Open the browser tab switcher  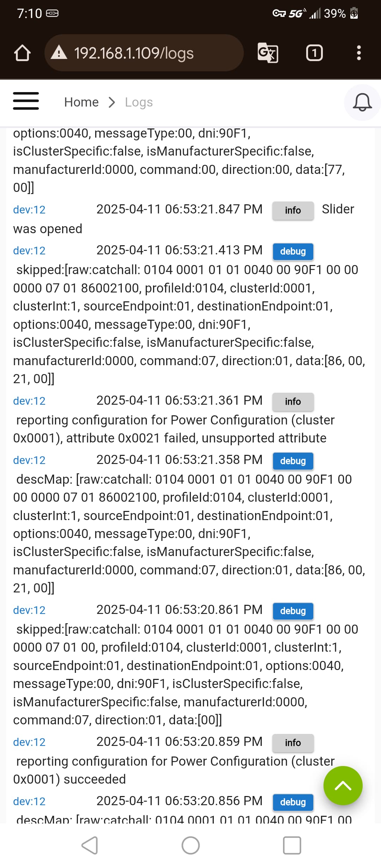[x=314, y=53]
